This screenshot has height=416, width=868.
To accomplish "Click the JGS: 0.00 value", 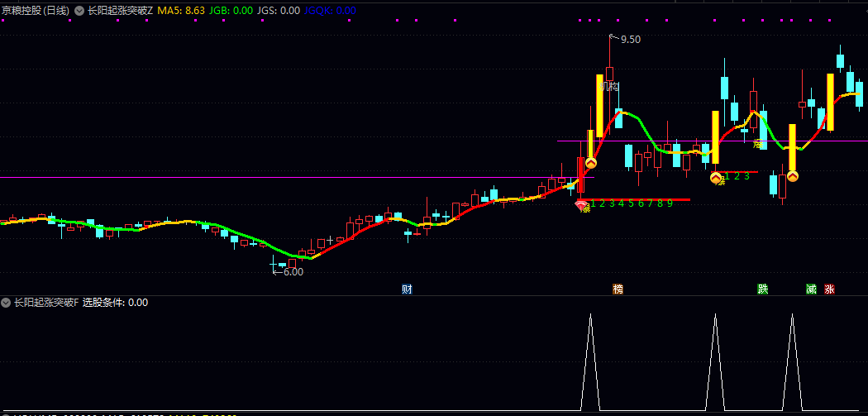I will pos(279,11).
